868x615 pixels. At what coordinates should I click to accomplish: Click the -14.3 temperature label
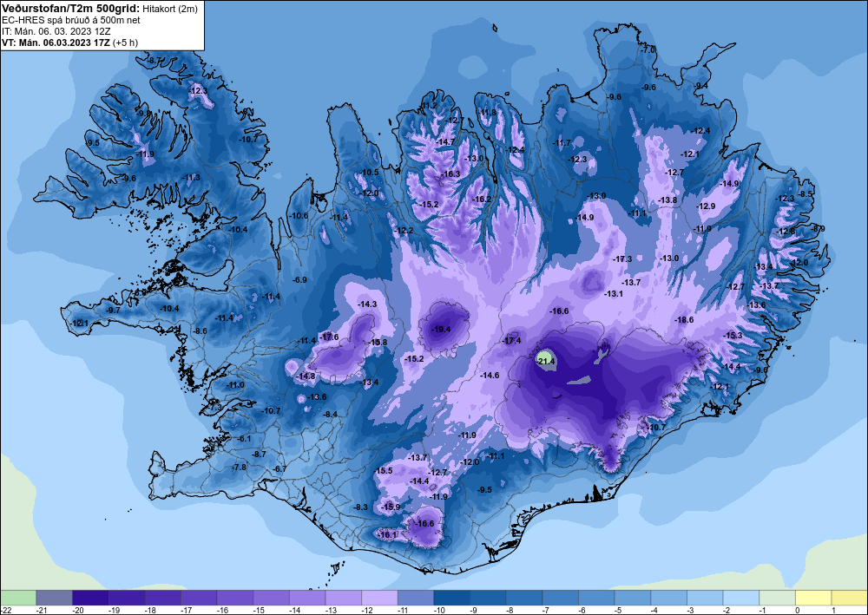(x=367, y=304)
